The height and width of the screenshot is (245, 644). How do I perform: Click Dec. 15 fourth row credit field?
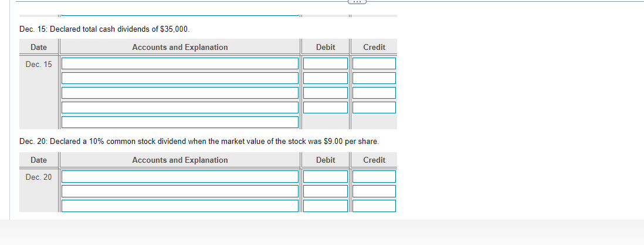tap(374, 108)
